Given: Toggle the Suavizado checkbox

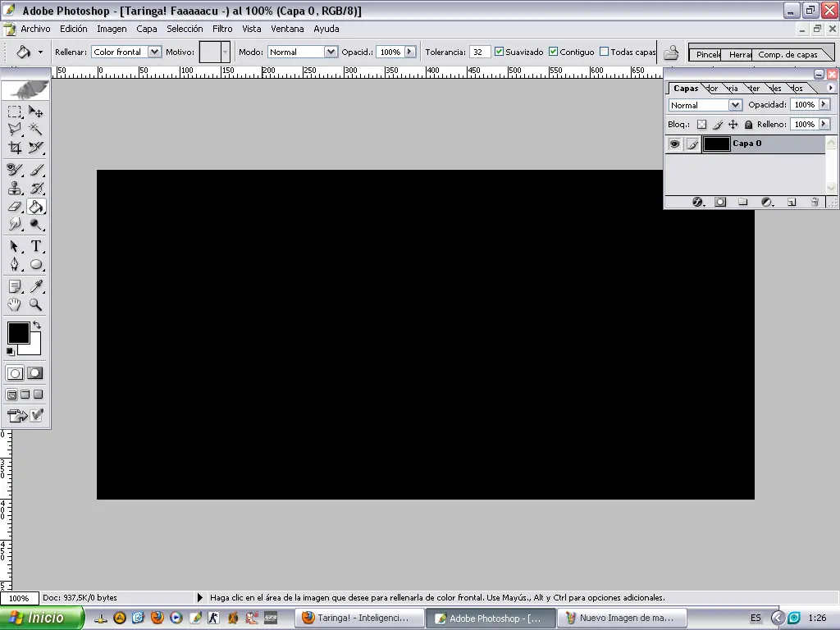Looking at the screenshot, I should (x=499, y=52).
